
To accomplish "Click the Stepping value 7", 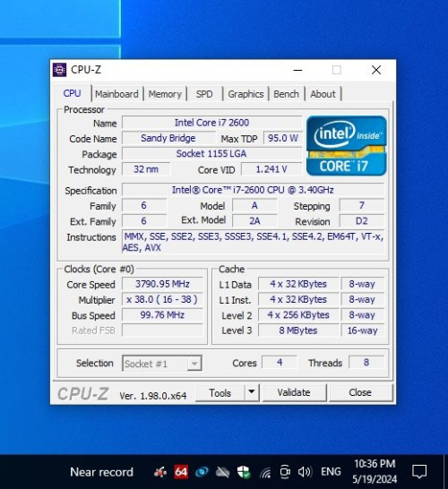I will (x=362, y=205).
